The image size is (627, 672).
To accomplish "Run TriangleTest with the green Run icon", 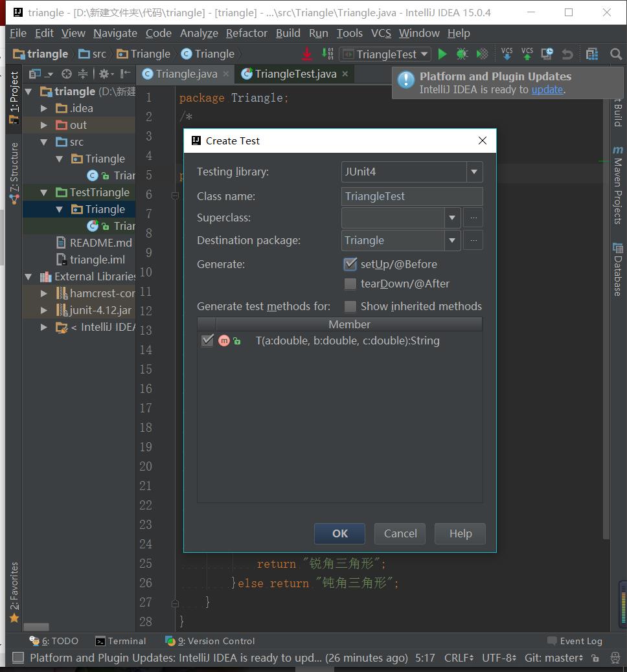I will [442, 54].
